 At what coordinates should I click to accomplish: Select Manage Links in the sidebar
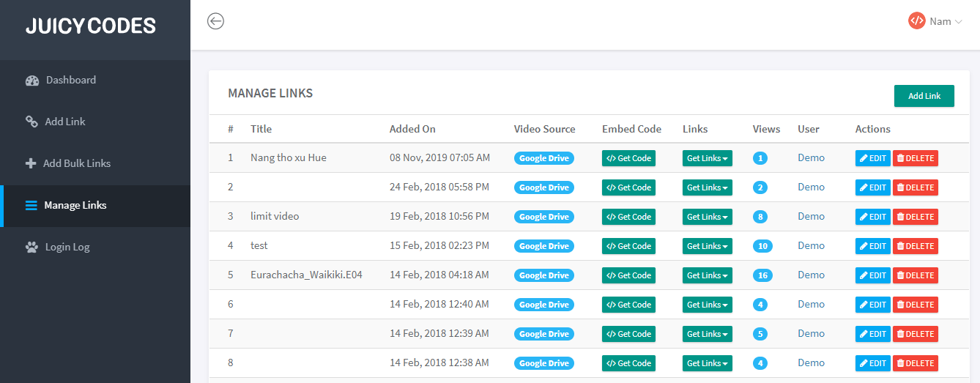point(95,206)
